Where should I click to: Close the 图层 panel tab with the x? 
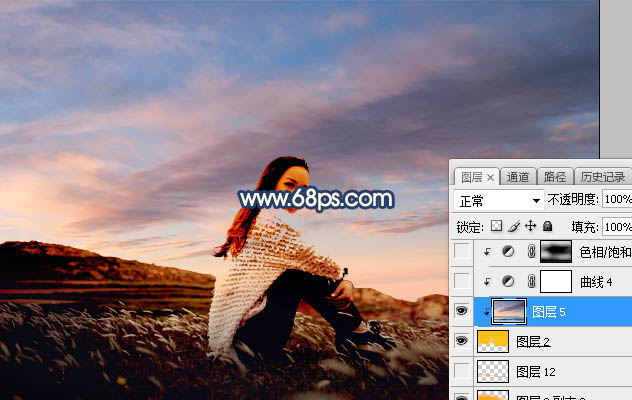tap(490, 177)
